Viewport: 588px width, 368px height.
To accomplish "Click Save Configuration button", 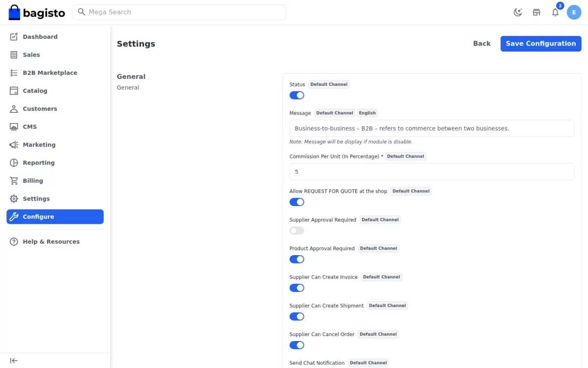I will click(x=541, y=44).
